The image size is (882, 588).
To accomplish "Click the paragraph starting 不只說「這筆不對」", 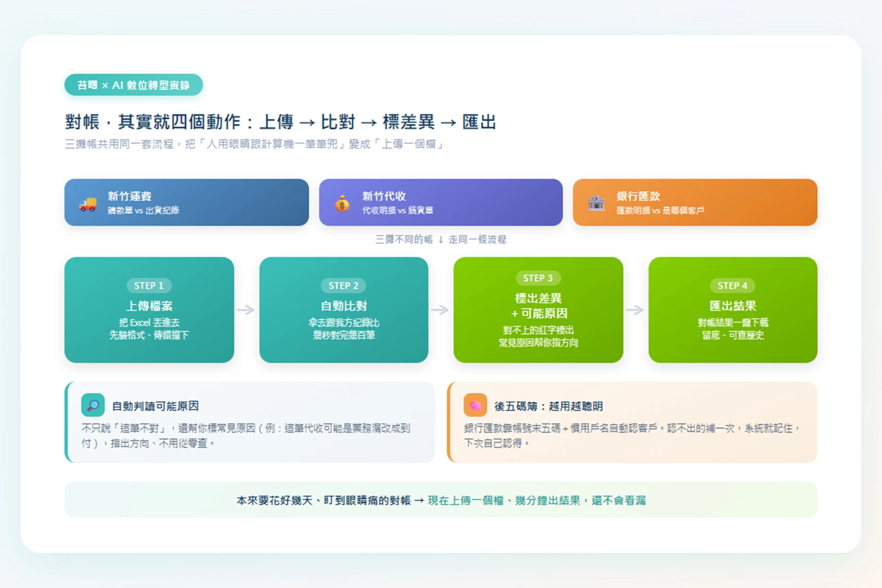I will point(246,435).
